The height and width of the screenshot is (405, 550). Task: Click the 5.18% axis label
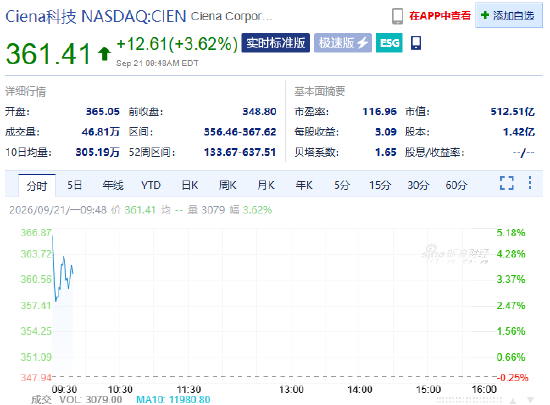pos(511,232)
